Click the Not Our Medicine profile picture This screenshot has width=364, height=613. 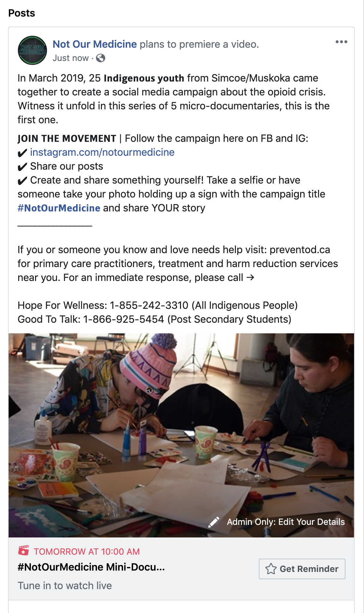(x=32, y=50)
